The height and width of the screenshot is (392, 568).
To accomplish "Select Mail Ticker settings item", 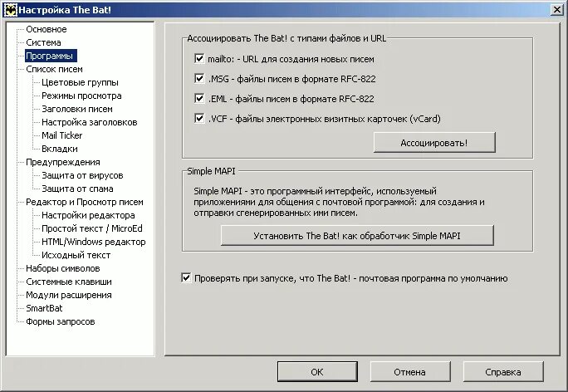I will (62, 135).
